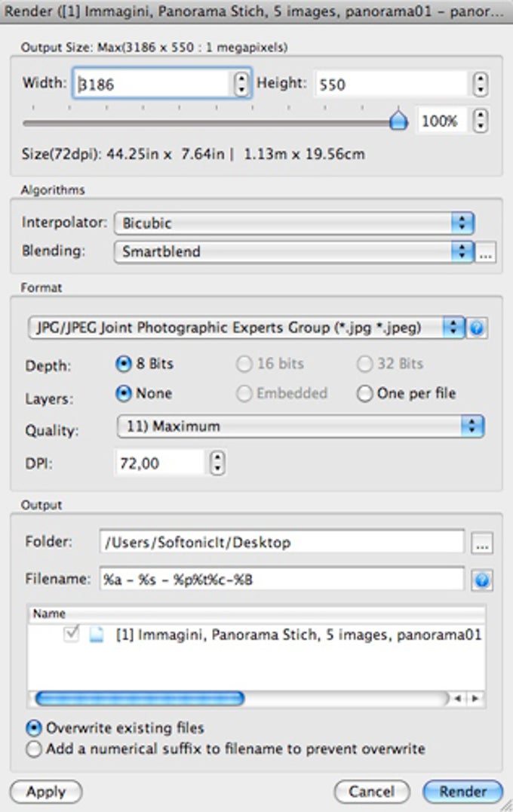Click the Height stepper arrows
Image resolution: width=513 pixels, height=812 pixels.
tap(481, 84)
